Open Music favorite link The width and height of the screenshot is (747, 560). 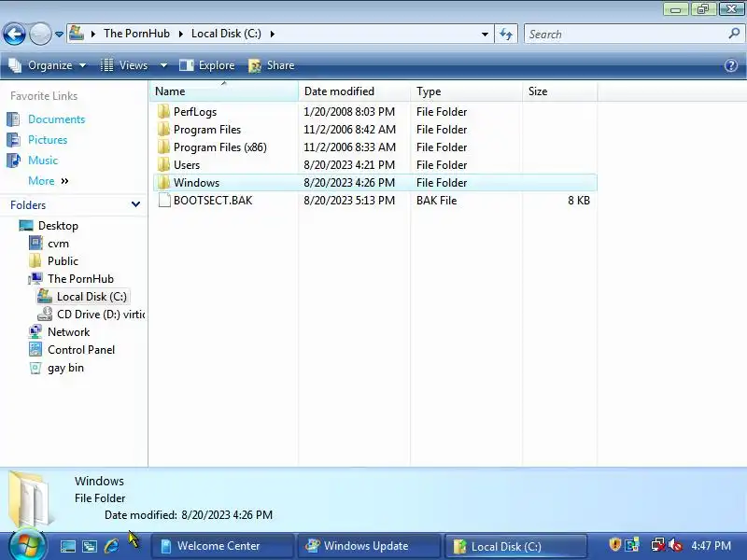tap(43, 160)
